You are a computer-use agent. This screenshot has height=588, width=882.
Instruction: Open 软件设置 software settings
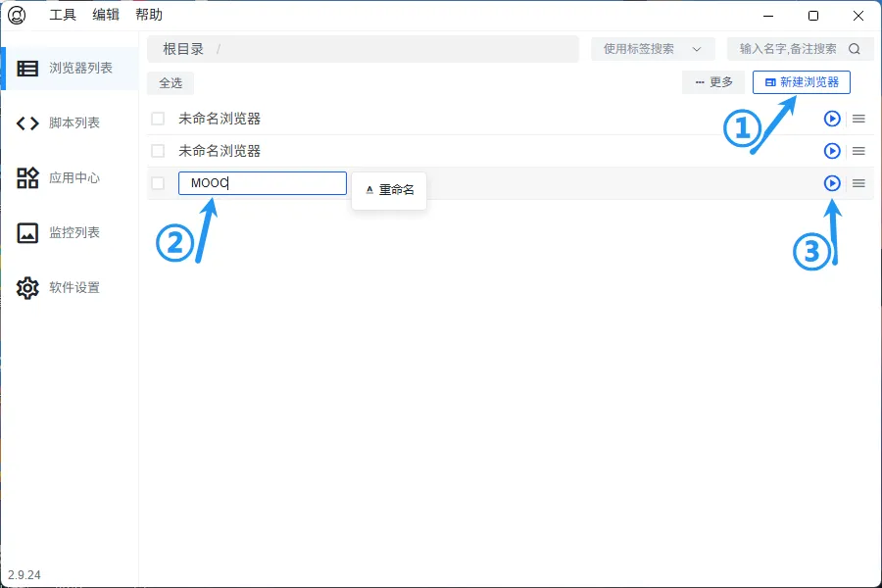pos(69,287)
